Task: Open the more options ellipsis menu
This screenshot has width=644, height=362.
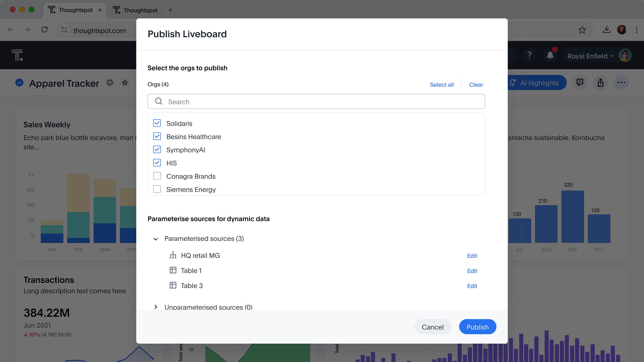Action: click(621, 82)
